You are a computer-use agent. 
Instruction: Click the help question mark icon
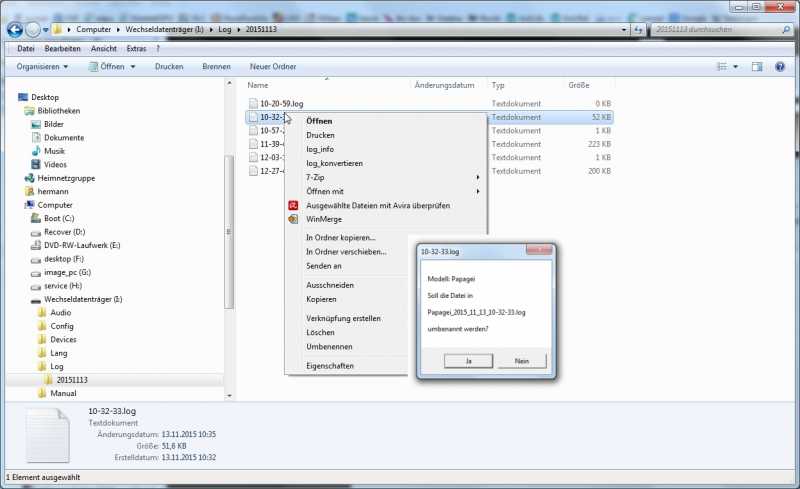tap(780, 66)
